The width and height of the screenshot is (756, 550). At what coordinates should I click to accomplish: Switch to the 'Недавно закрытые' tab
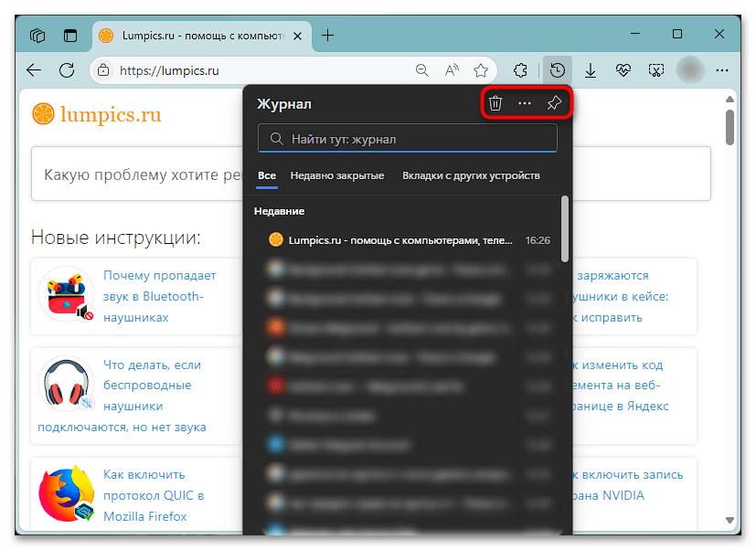tap(336, 175)
